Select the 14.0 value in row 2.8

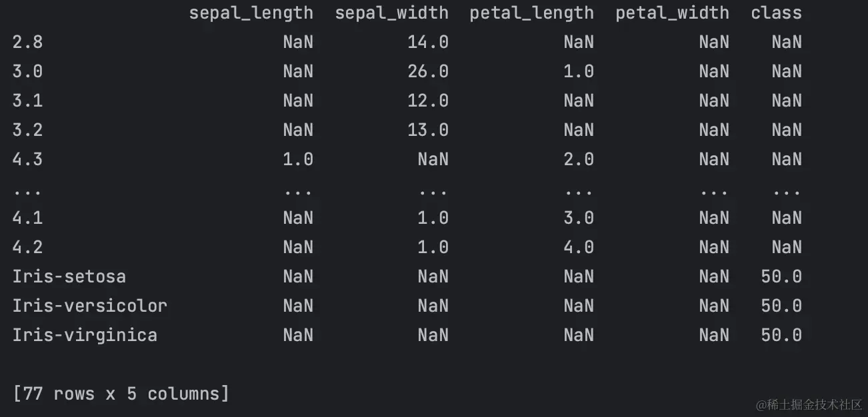(428, 42)
